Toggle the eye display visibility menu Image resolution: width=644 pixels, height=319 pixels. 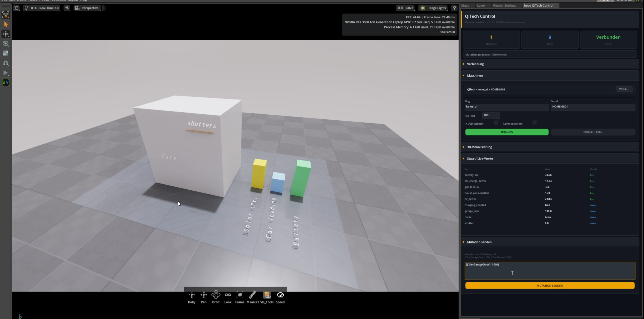(67, 8)
